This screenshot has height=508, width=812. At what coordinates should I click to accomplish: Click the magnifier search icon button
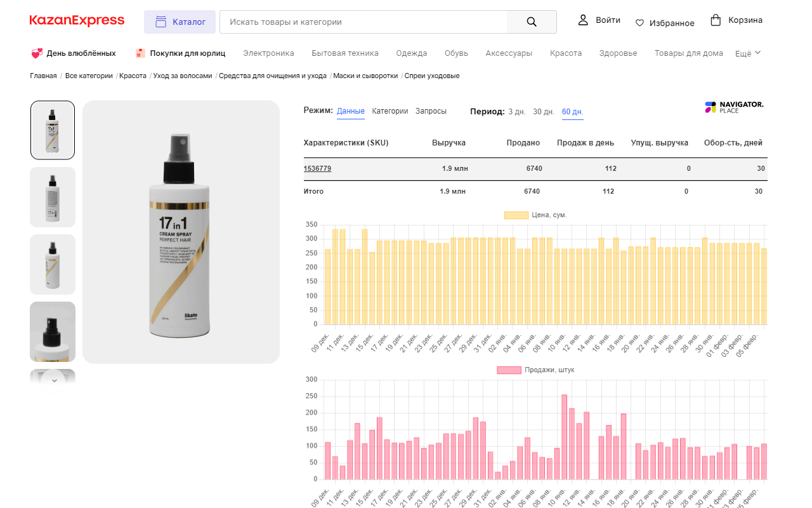(532, 22)
